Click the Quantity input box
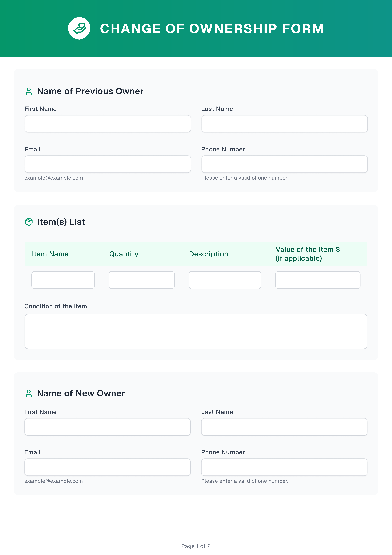Viewport: 392px width, 555px height. coord(142,280)
